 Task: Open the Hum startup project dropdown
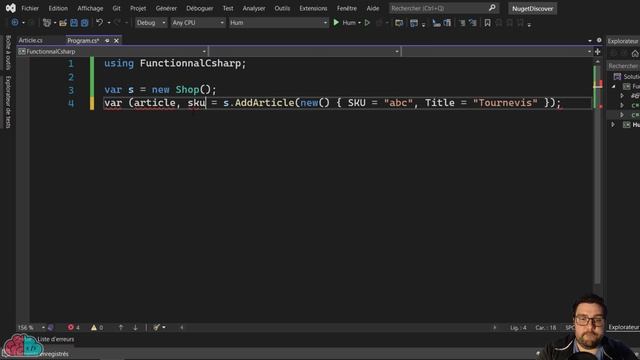(x=278, y=23)
